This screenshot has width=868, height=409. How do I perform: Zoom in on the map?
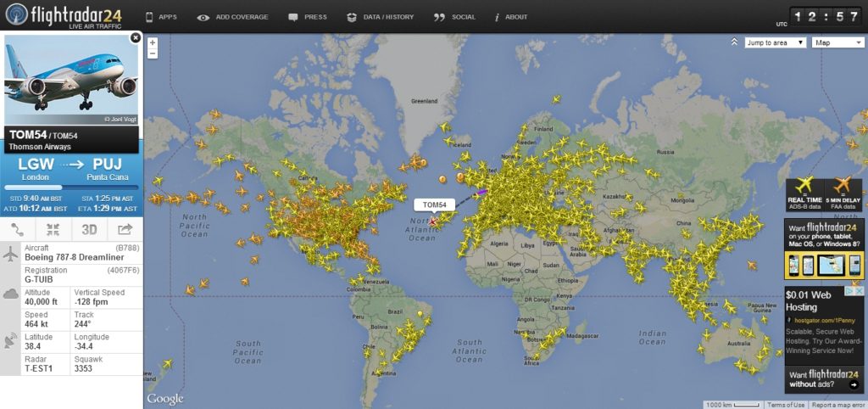(x=153, y=42)
